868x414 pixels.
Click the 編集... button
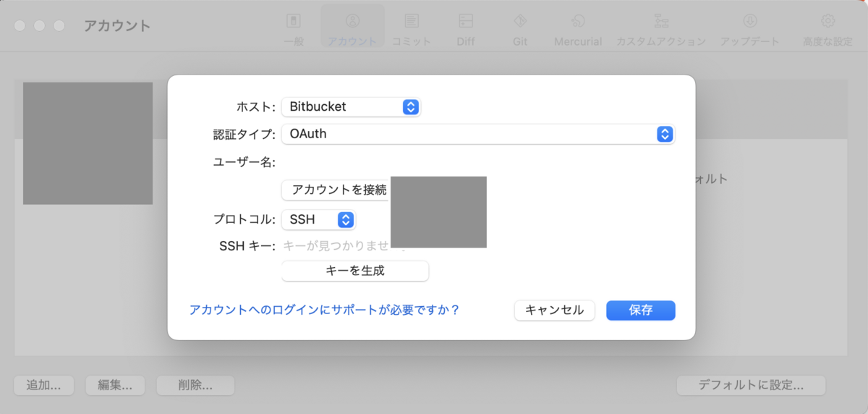[115, 385]
